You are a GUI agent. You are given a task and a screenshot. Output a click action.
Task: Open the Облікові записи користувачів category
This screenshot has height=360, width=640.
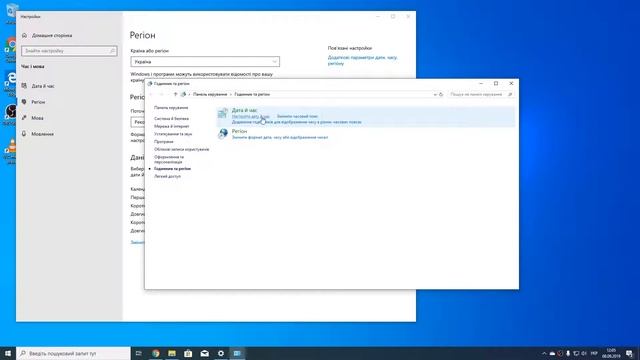(182, 149)
